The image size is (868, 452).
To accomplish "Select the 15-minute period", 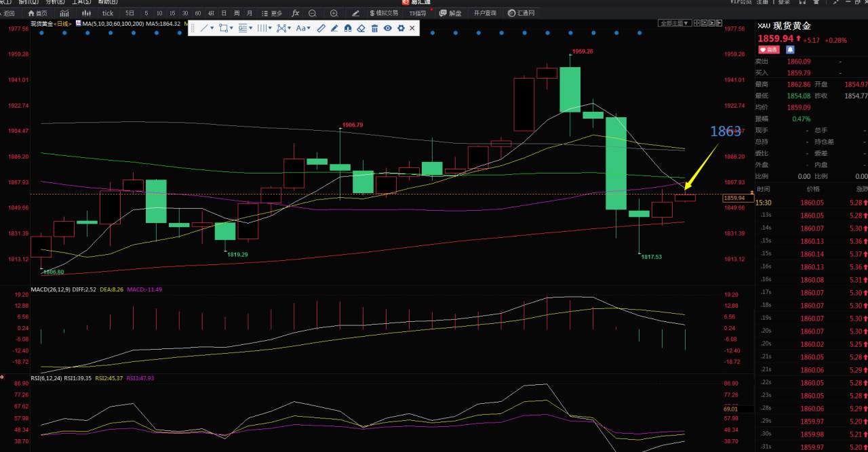I will coord(172,13).
